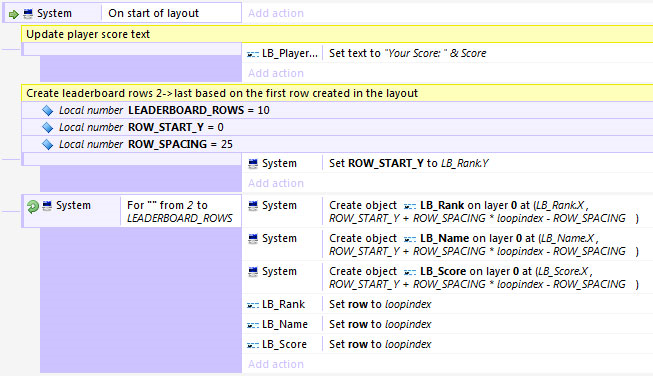Click the green arrow trigger icon
The height and width of the screenshot is (376, 653).
coord(14,15)
